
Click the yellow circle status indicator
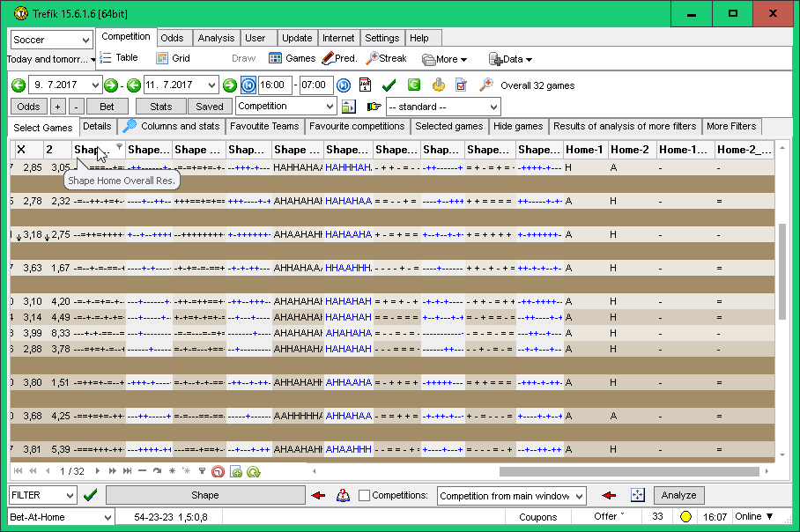[685, 517]
